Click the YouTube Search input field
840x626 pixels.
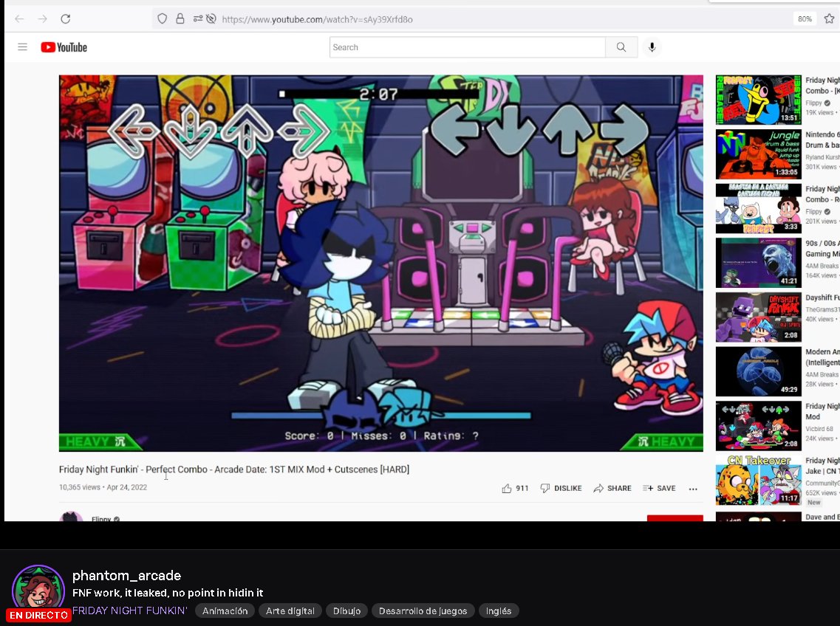(467, 47)
